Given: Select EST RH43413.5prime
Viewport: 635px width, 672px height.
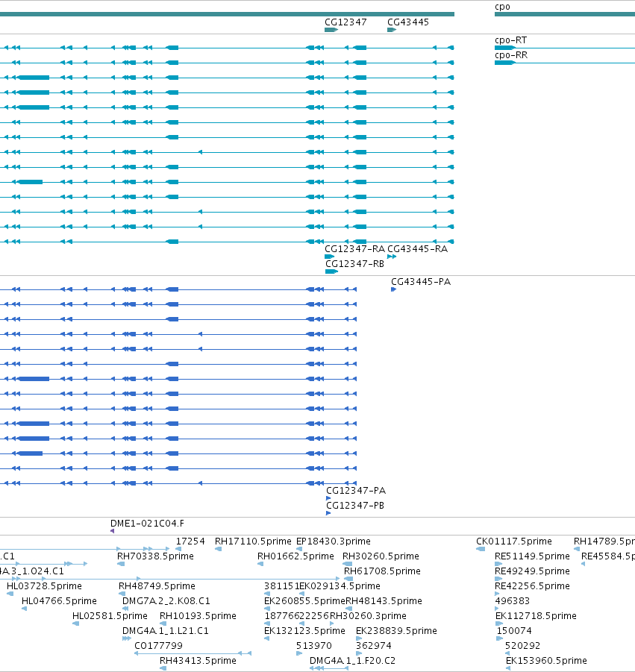Looking at the screenshot, I should (x=198, y=661).
